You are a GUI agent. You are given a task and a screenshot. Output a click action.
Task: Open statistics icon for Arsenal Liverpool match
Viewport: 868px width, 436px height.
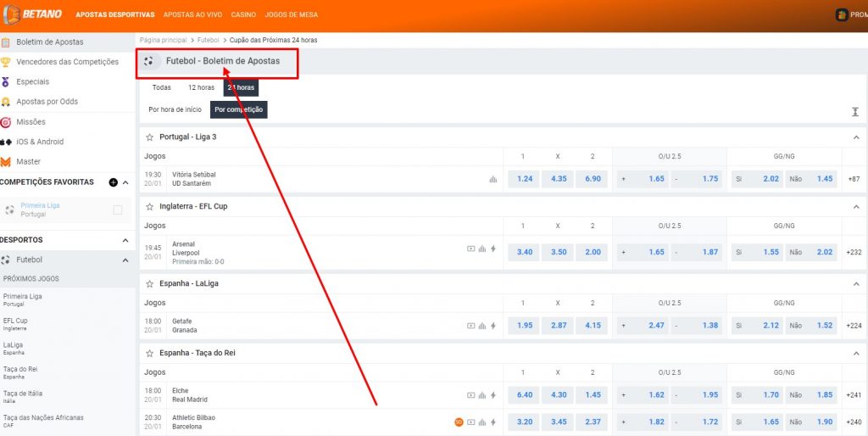coord(482,249)
